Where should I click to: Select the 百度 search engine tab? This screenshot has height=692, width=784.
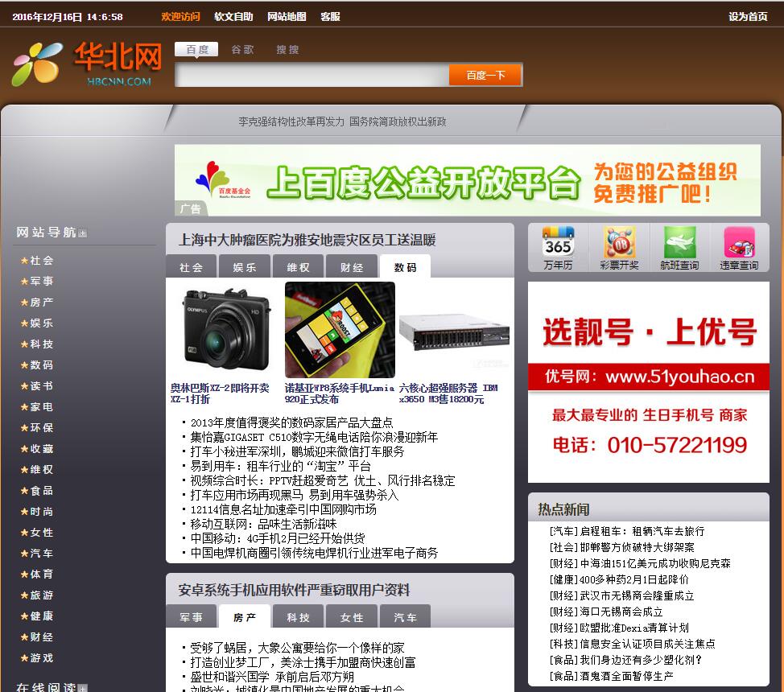pos(196,50)
